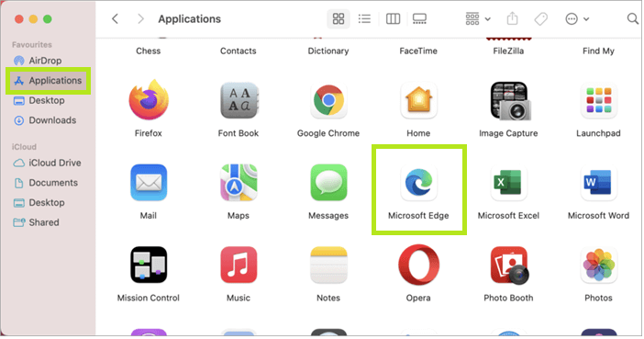Click the Search magnifier icon
The width and height of the screenshot is (644, 339).
click(x=632, y=18)
